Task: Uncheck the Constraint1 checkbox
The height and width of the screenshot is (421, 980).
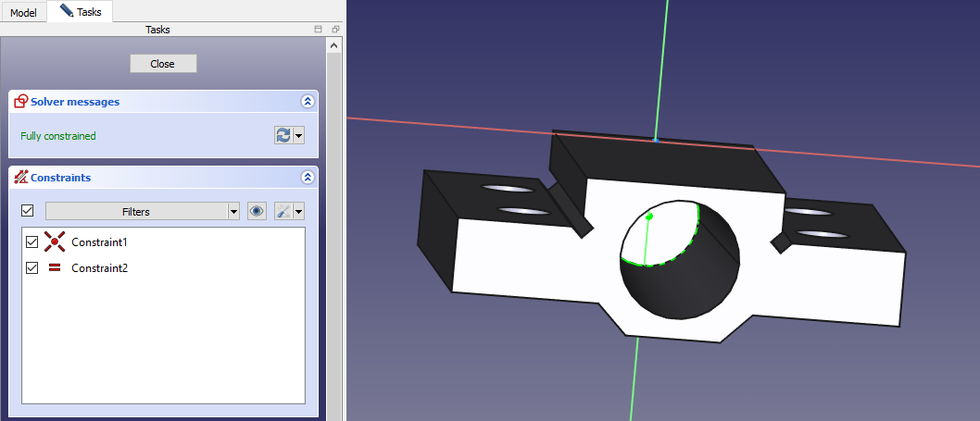Action: tap(32, 242)
